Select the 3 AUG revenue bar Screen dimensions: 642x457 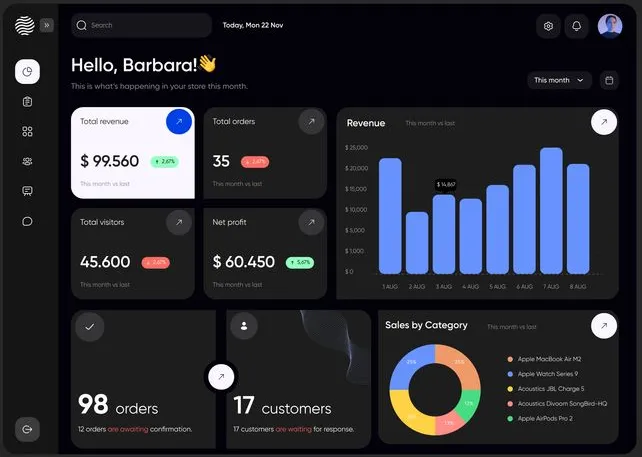tap(444, 235)
